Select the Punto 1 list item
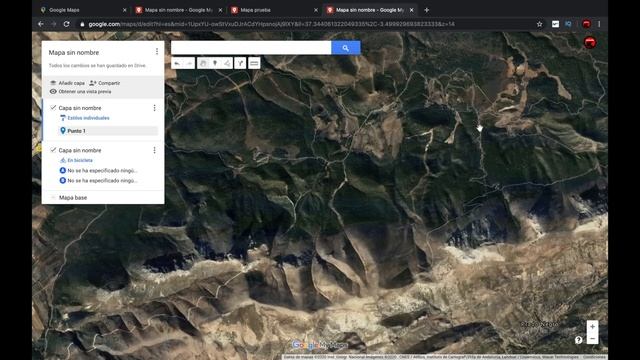 pos(108,131)
